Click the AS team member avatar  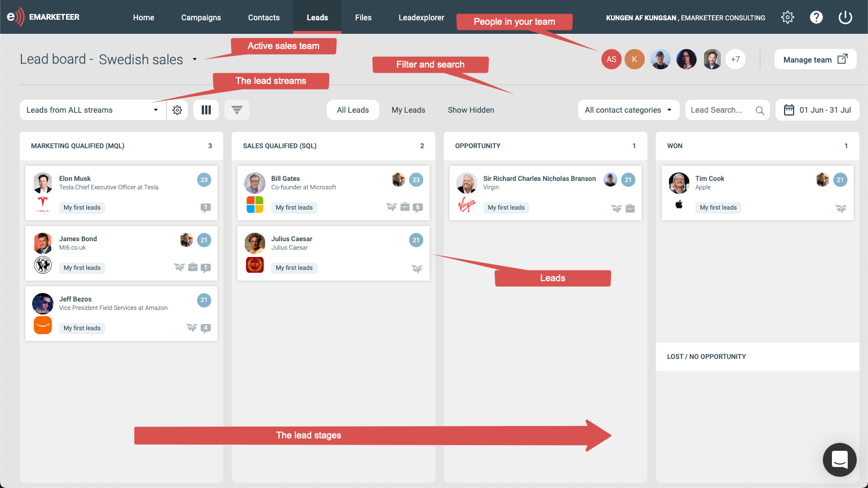point(612,59)
